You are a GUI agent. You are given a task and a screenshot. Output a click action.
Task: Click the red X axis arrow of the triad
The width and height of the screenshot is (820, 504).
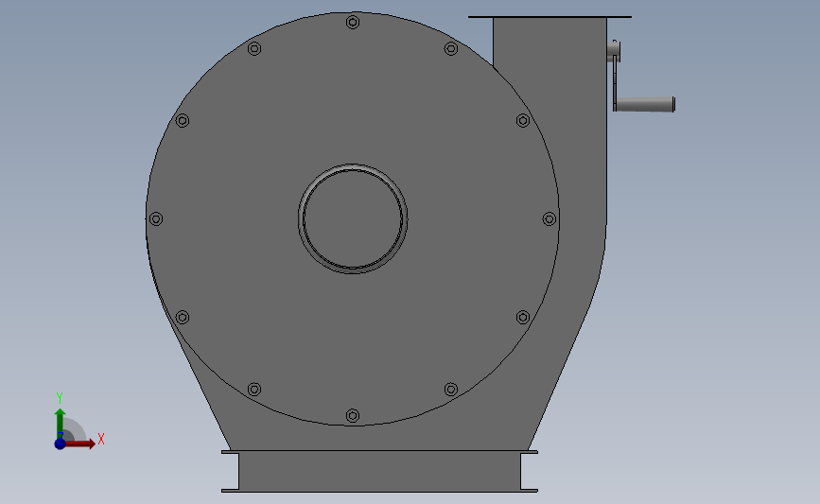pos(82,443)
